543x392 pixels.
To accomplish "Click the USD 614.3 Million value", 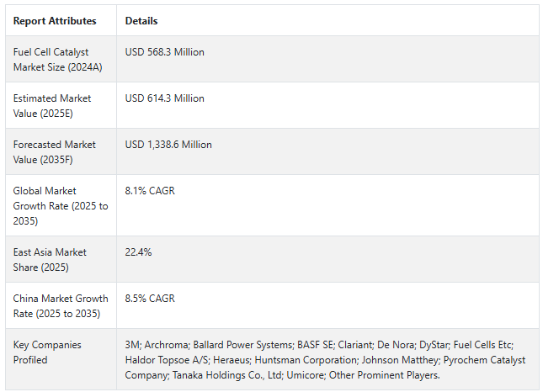I will (x=165, y=98).
